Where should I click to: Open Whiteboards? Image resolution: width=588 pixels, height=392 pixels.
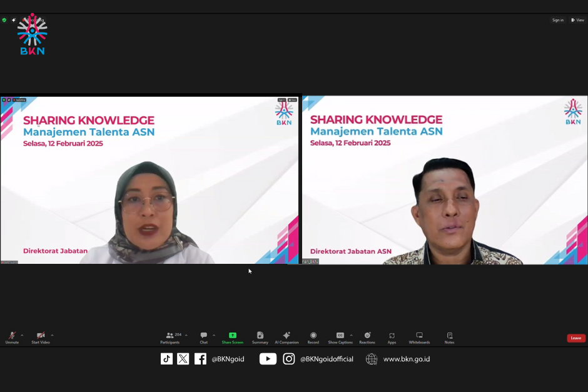419,337
